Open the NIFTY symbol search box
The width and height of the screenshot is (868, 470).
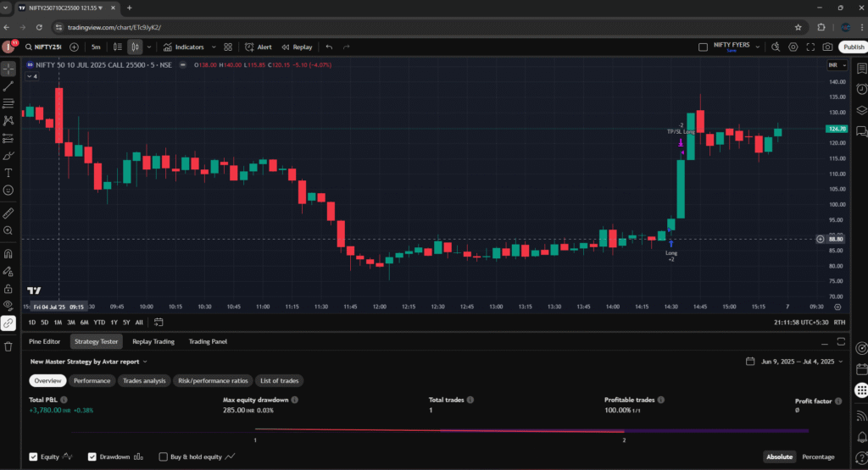click(43, 47)
